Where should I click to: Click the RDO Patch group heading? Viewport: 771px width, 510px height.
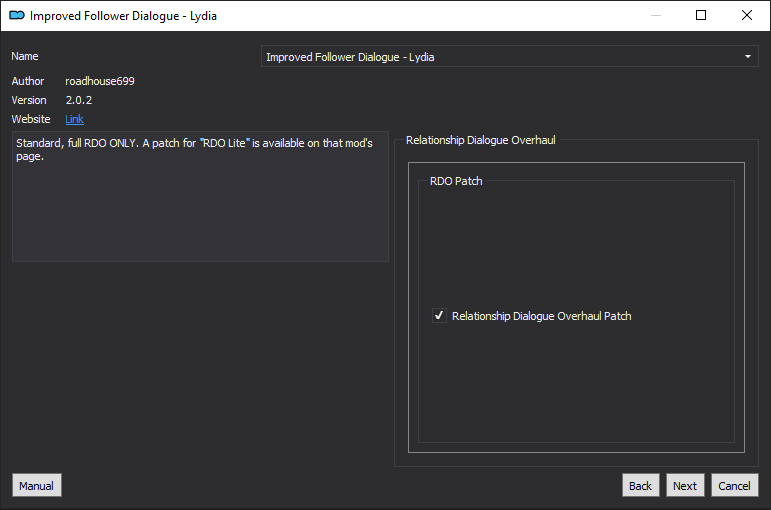click(x=456, y=181)
